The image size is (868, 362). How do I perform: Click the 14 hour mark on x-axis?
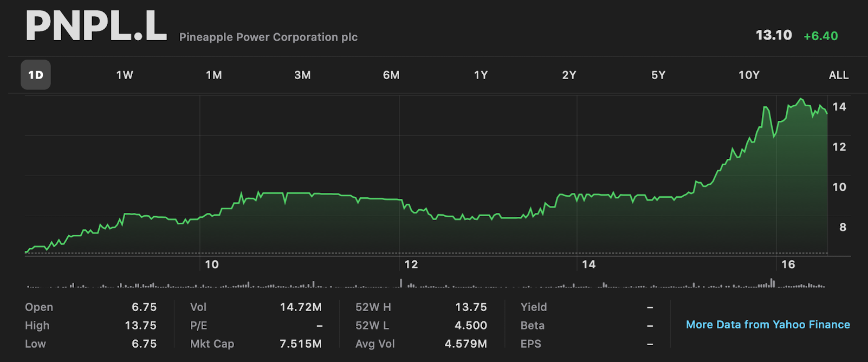pyautogui.click(x=589, y=264)
